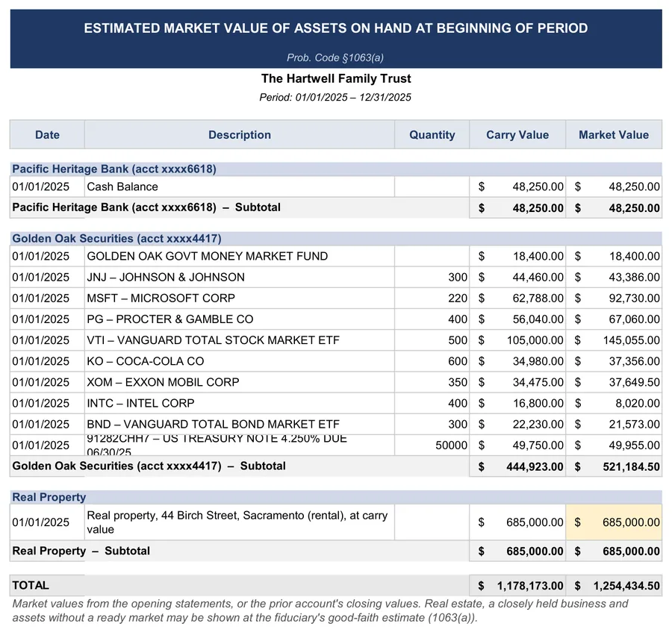Click the money market fund market value 18,400.00

point(614,256)
